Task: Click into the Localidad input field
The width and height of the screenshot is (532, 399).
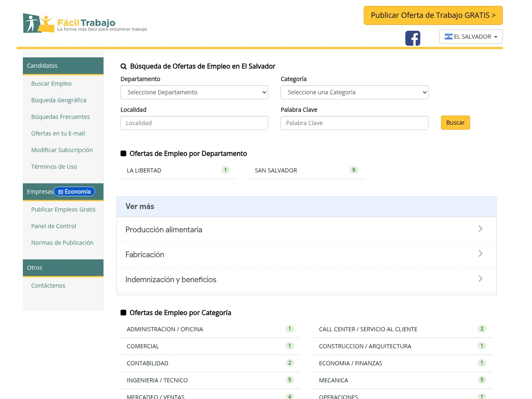Action: (x=194, y=123)
